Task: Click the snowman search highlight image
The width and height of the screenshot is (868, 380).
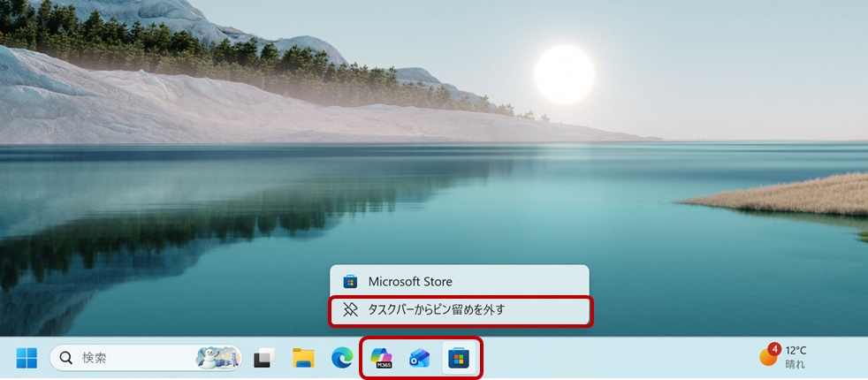Action: tap(216, 357)
